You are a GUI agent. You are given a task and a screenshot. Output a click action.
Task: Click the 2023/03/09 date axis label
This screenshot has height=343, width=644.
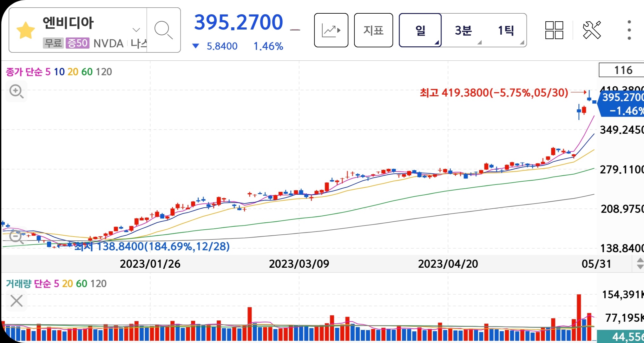(299, 264)
